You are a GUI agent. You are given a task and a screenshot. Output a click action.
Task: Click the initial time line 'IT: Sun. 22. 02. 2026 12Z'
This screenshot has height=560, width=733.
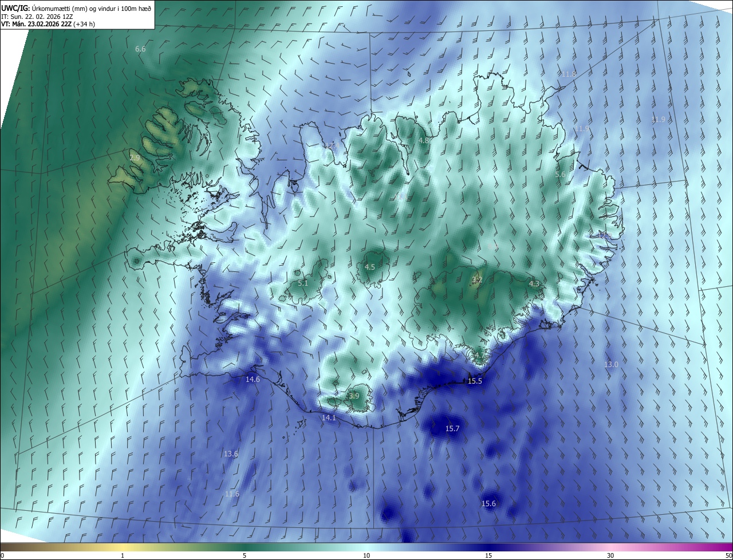pos(37,17)
